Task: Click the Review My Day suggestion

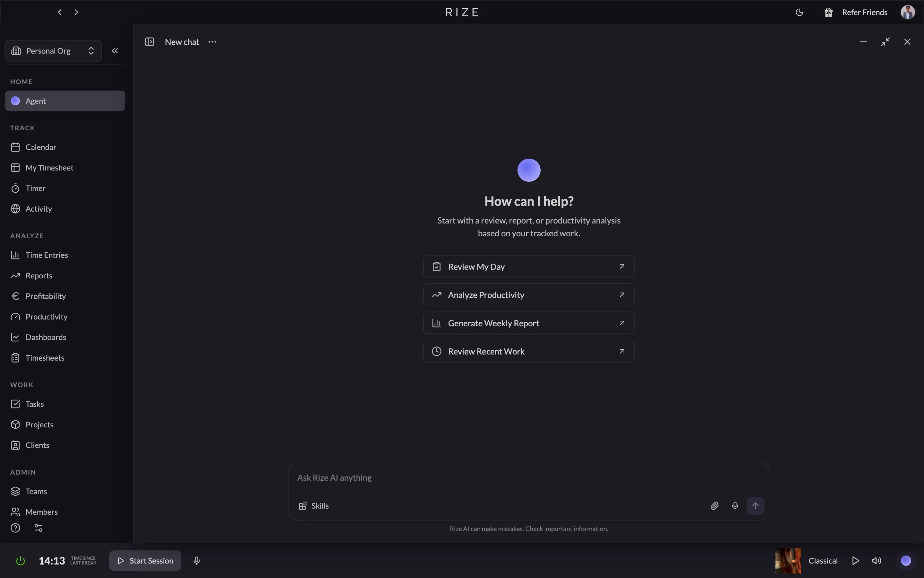Action: coord(529,267)
